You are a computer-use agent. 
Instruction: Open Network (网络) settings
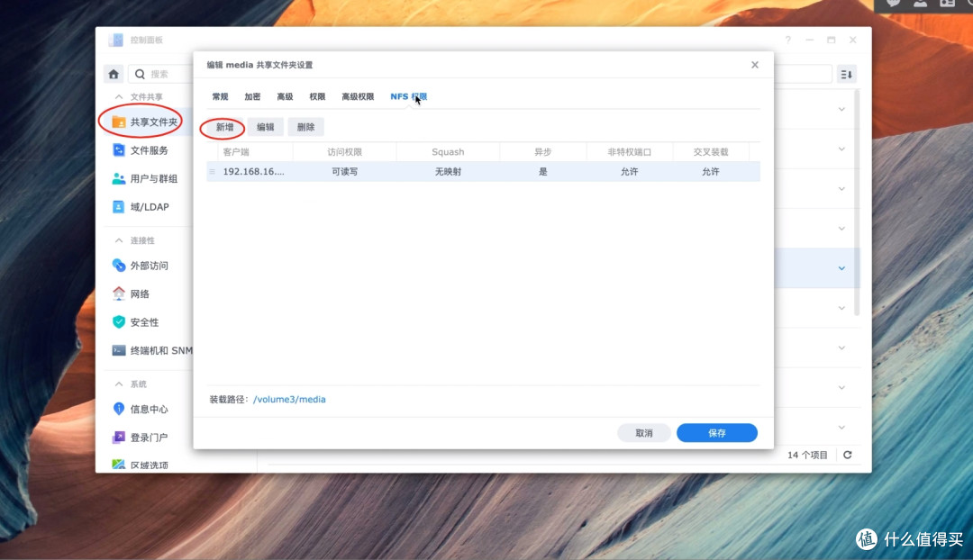coord(131,294)
